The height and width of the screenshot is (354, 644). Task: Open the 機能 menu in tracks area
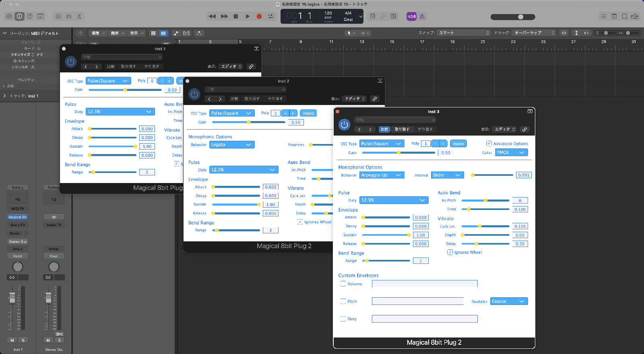[x=118, y=33]
